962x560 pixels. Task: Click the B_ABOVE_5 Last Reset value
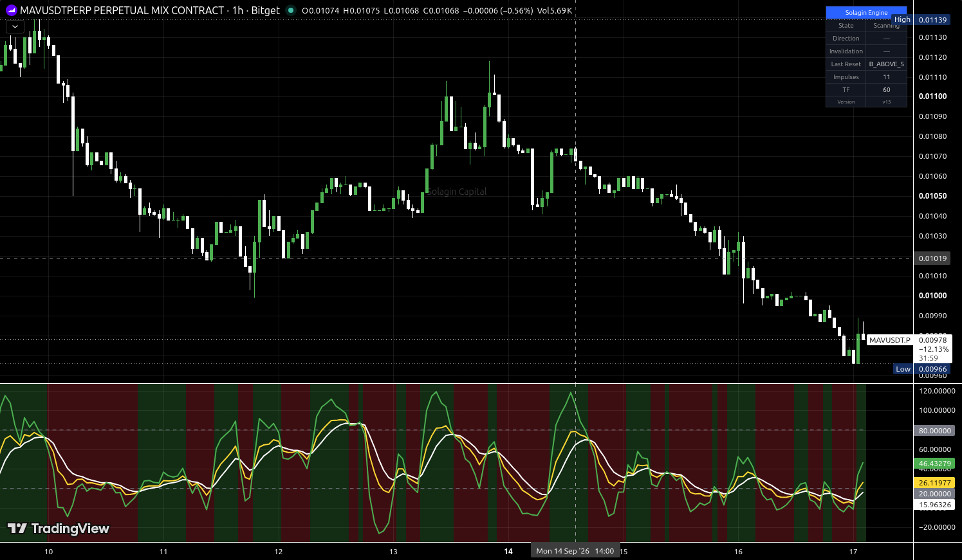887,64
